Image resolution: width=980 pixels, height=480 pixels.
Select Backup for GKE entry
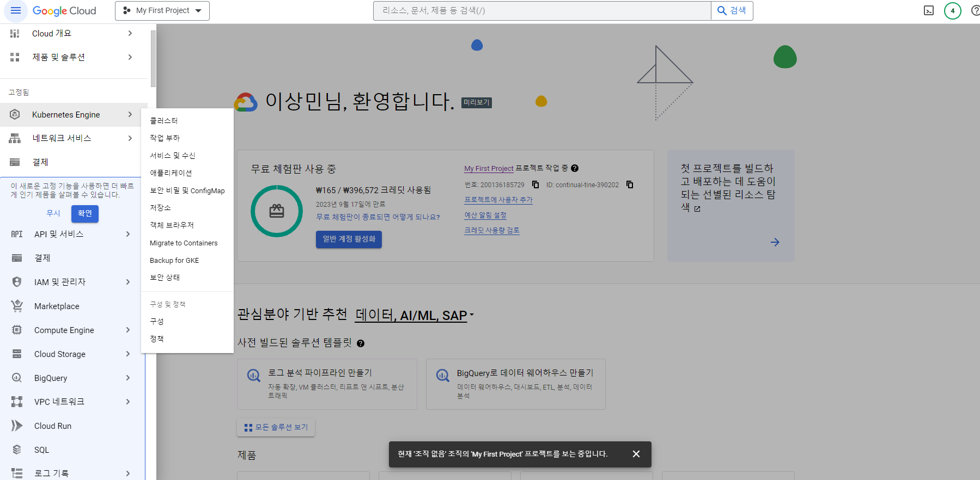tap(187, 261)
